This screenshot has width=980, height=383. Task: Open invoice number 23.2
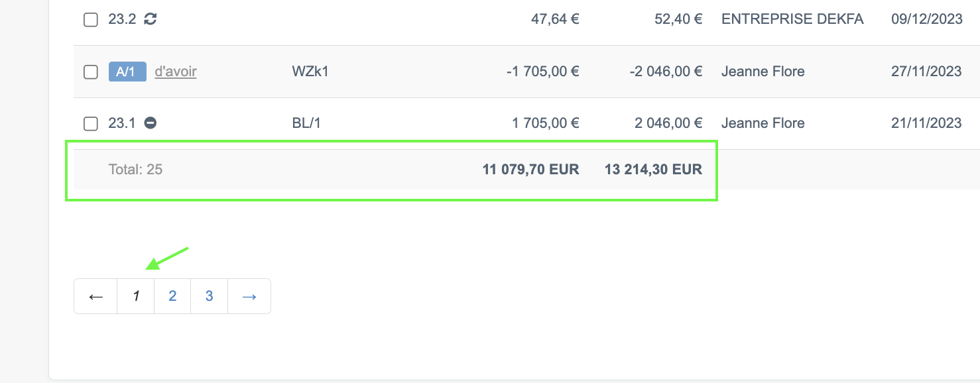tap(122, 19)
